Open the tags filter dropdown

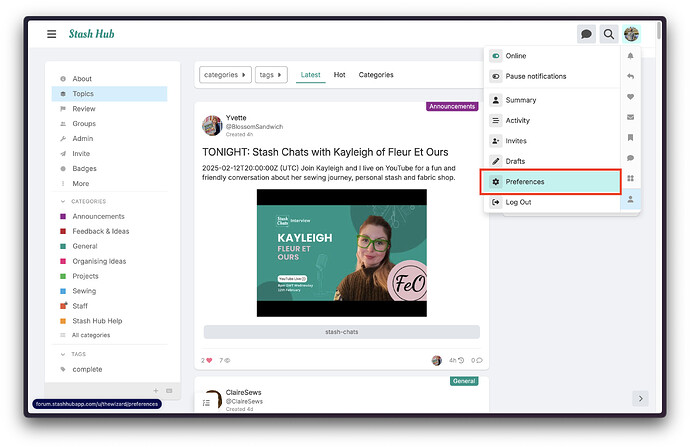(x=271, y=75)
